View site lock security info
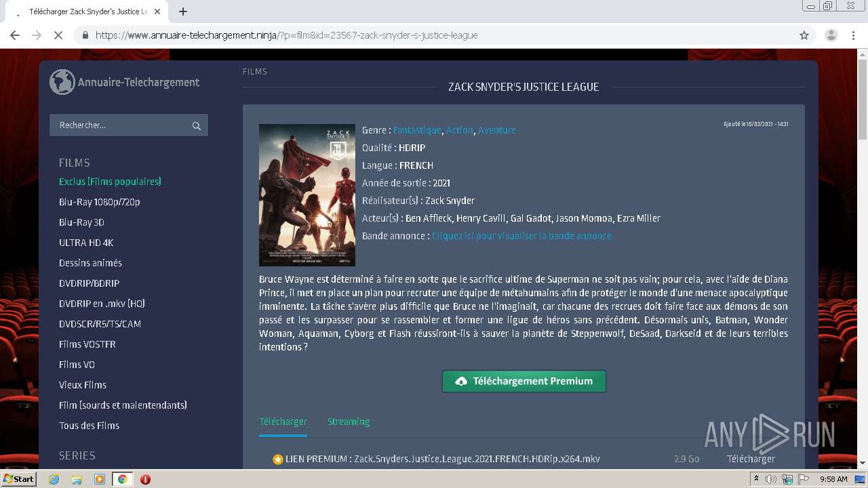The width and height of the screenshot is (868, 488). coord(85,35)
